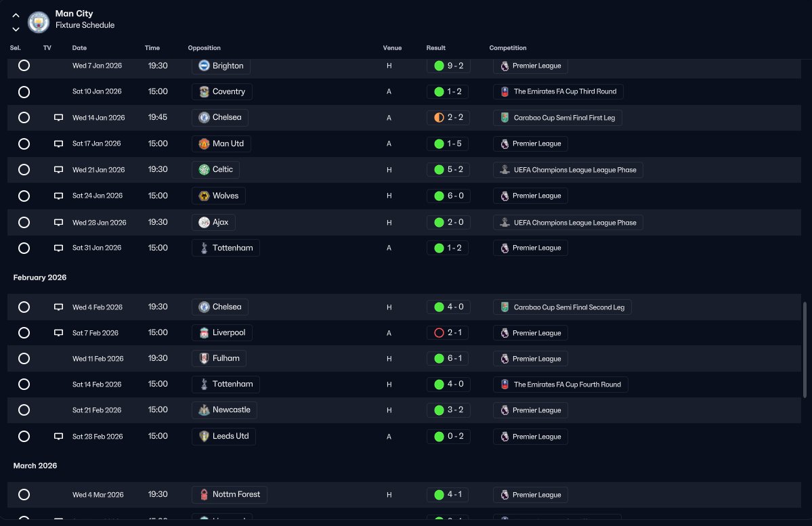Go to the next team with the down chevron

point(16,30)
